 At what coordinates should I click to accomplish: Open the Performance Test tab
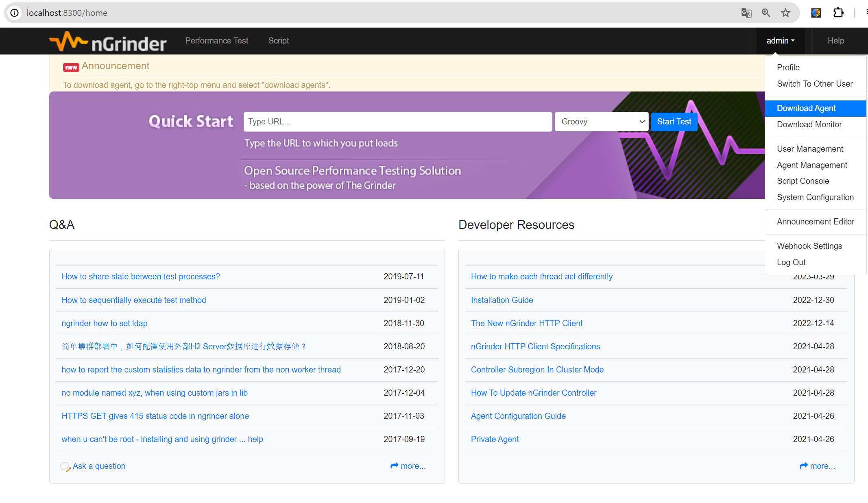(217, 41)
